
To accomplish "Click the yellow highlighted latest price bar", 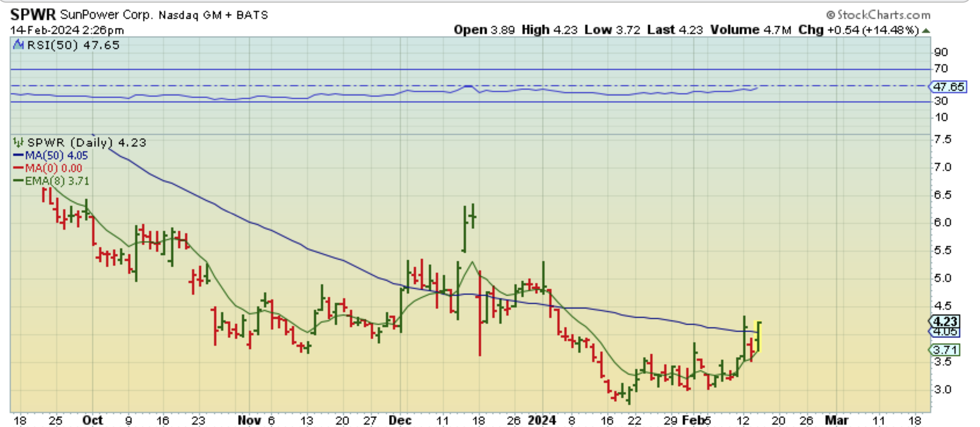I will coord(759,336).
